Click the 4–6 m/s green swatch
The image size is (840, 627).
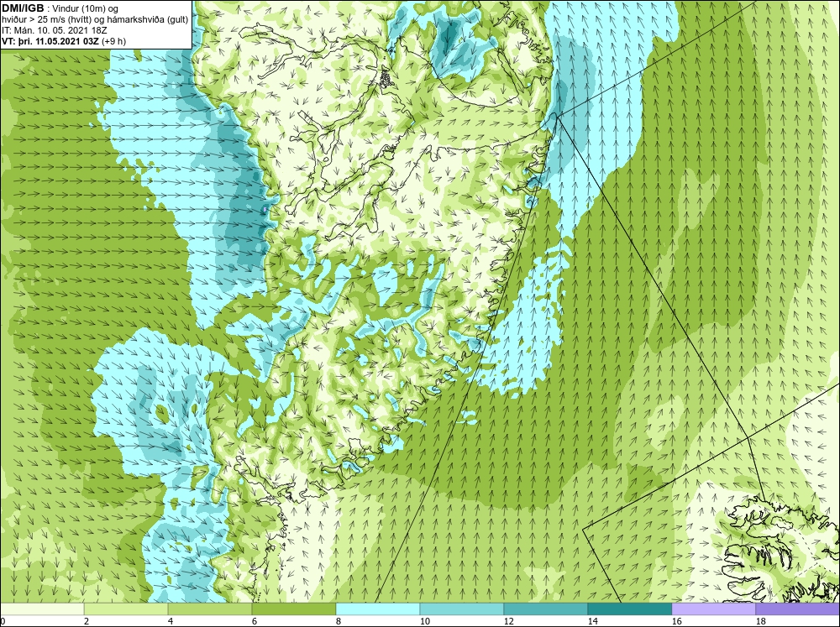coord(210,609)
